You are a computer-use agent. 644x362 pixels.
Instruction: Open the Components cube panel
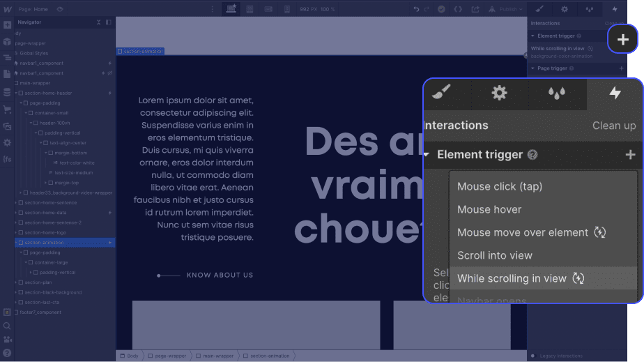pos(7,42)
